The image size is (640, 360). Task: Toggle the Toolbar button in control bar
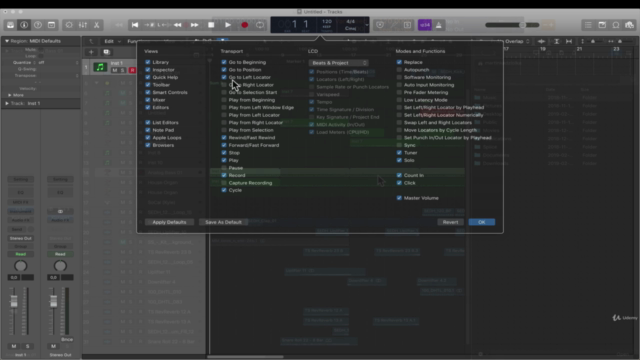pyautogui.click(x=51, y=25)
